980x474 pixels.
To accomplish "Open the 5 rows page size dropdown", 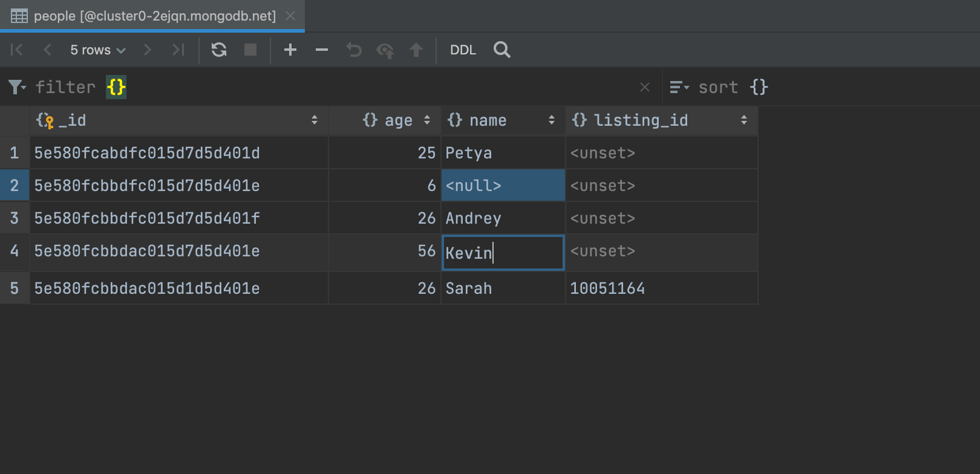I will [x=97, y=50].
